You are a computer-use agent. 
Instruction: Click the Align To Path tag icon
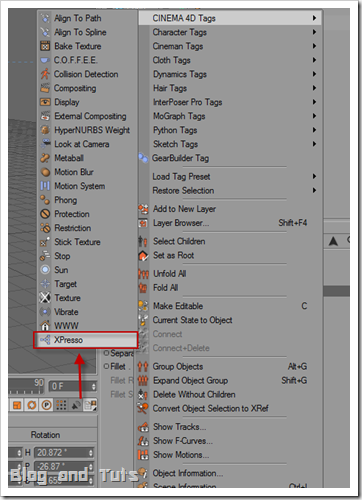tap(45, 18)
